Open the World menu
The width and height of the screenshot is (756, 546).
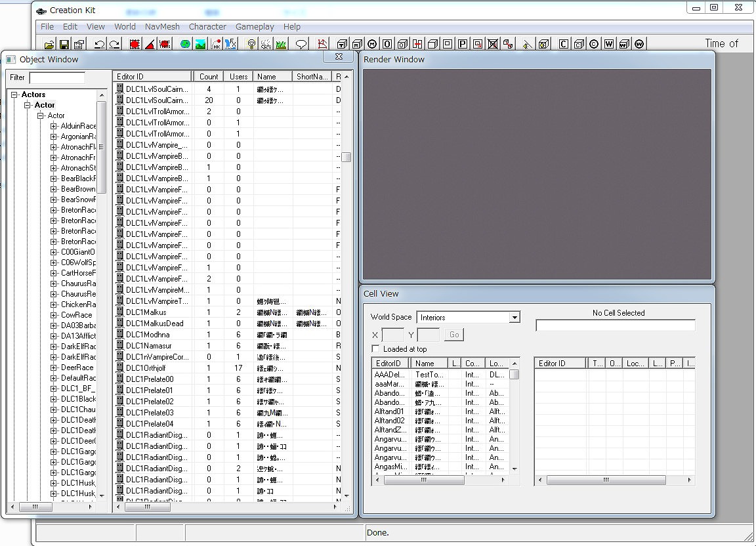(x=125, y=26)
